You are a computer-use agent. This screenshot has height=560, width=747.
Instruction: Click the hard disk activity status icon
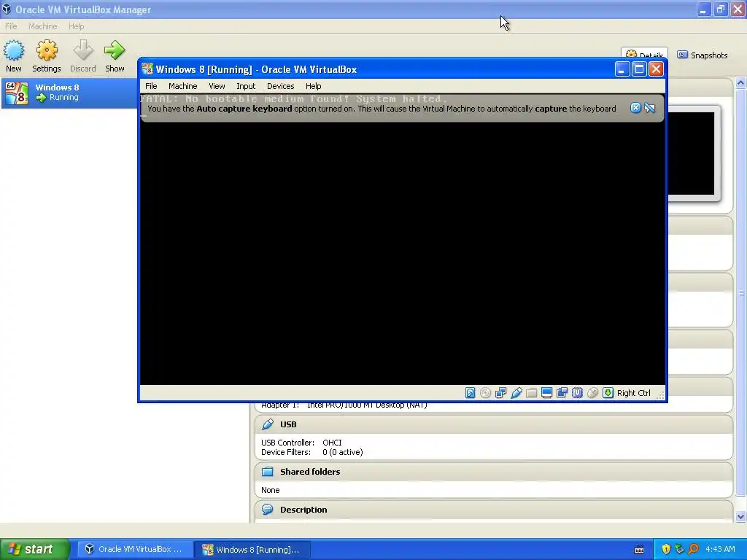point(470,393)
